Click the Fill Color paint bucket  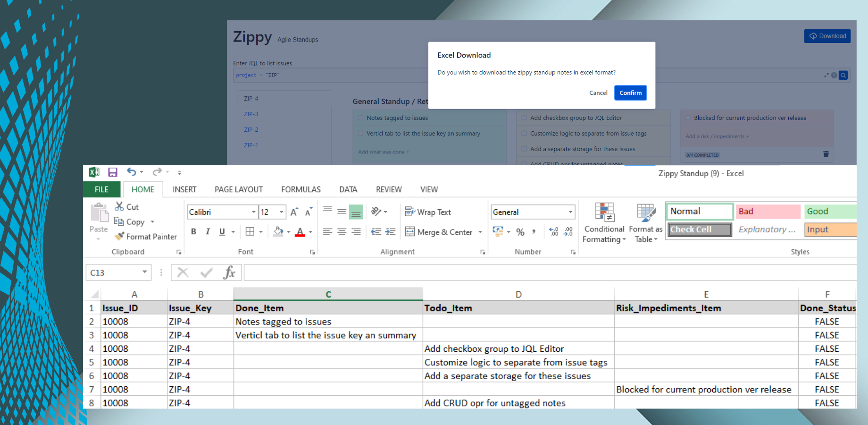pos(278,231)
